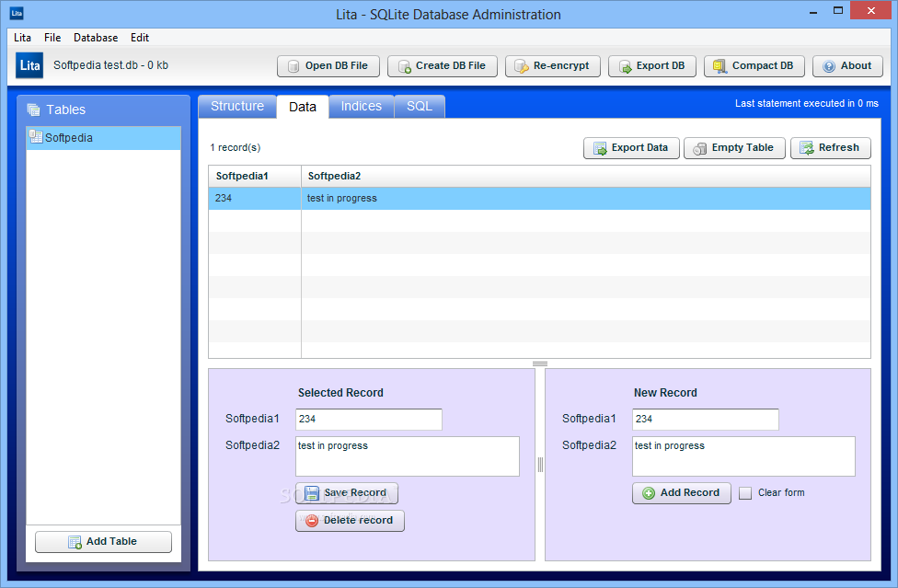The height and width of the screenshot is (588, 898).
Task: Click the Empty Table button
Action: click(x=734, y=148)
